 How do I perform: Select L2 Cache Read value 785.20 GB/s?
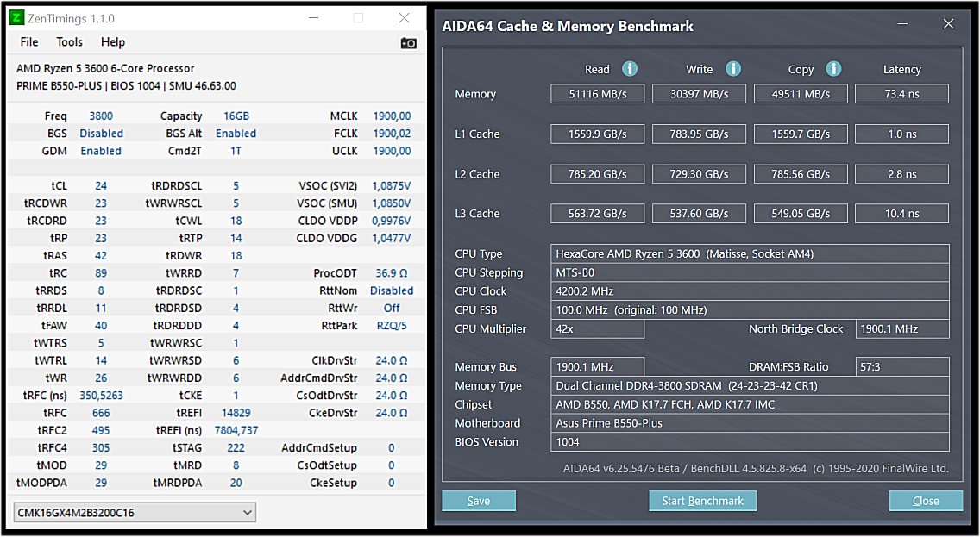(x=598, y=173)
